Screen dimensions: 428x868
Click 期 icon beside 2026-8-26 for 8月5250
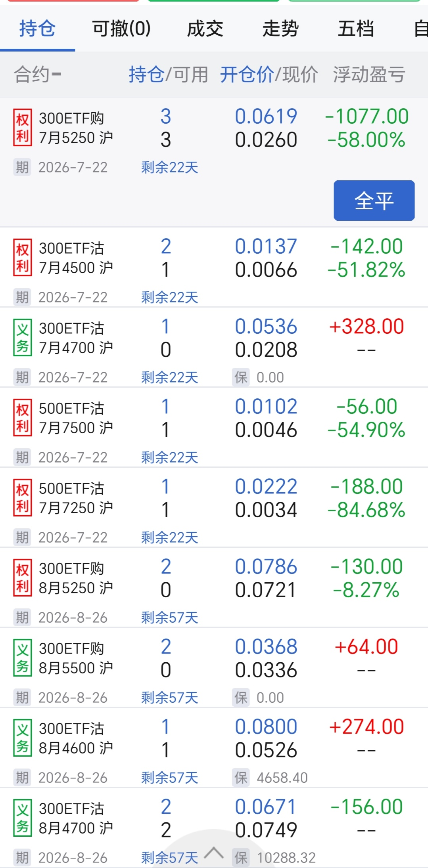tap(22, 618)
